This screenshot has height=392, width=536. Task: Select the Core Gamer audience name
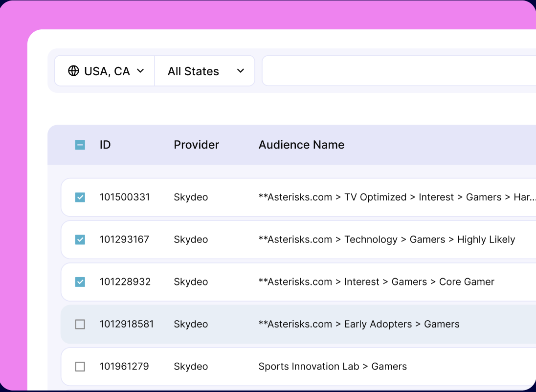[377, 282]
